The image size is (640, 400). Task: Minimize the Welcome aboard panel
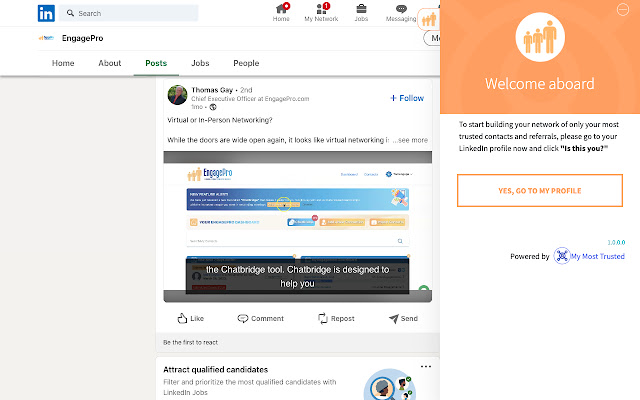point(622,9)
